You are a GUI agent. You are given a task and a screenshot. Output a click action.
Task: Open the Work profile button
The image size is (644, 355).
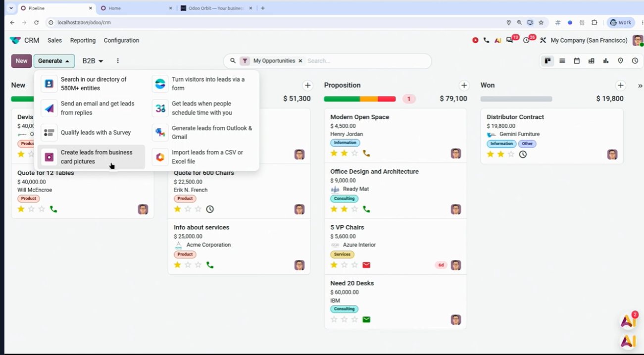pyautogui.click(x=621, y=22)
